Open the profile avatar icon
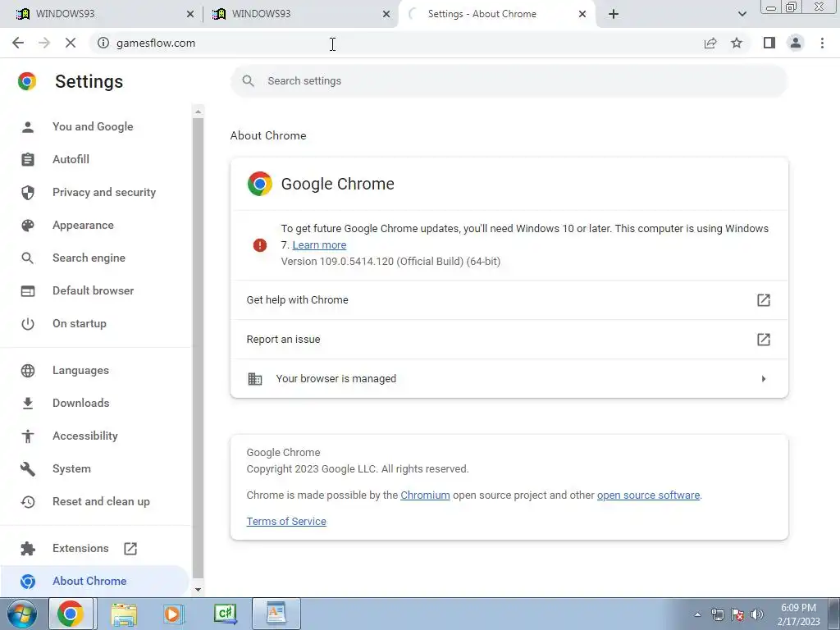This screenshot has height=630, width=840. click(796, 43)
